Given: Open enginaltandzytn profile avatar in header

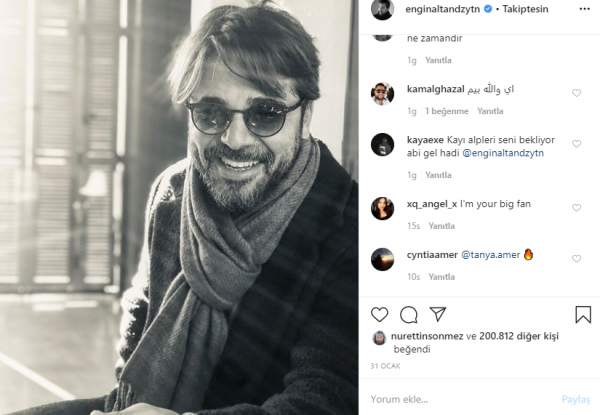Looking at the screenshot, I should pos(382,9).
